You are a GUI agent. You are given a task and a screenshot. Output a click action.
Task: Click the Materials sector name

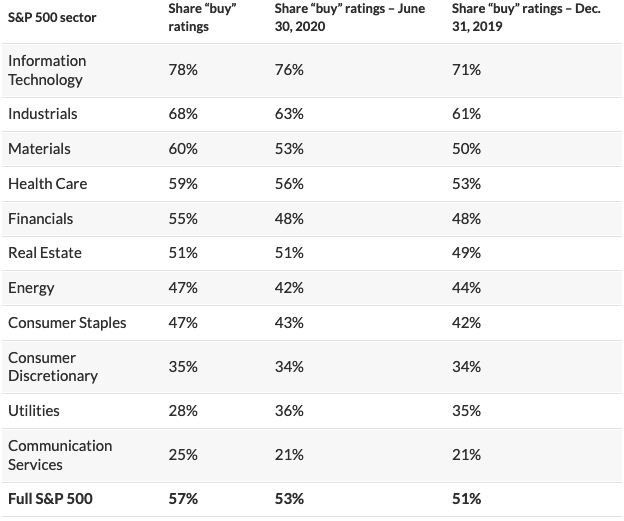click(x=39, y=149)
